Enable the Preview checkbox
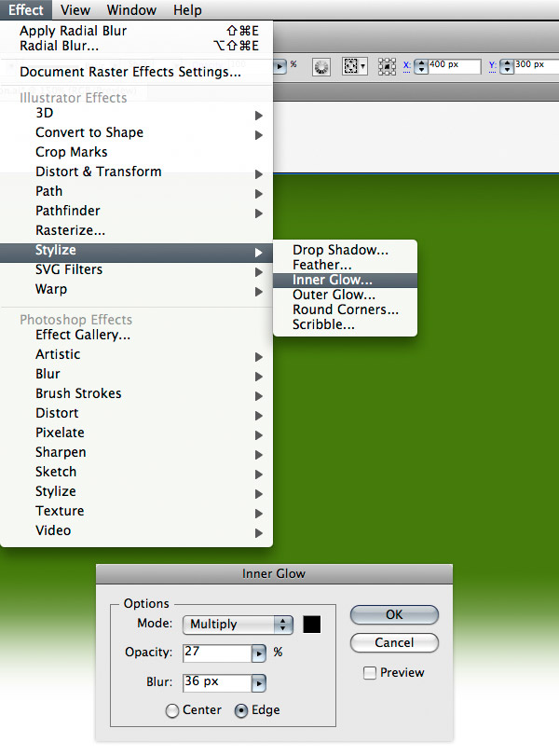Viewport: 559px width, 756px height. click(x=370, y=673)
